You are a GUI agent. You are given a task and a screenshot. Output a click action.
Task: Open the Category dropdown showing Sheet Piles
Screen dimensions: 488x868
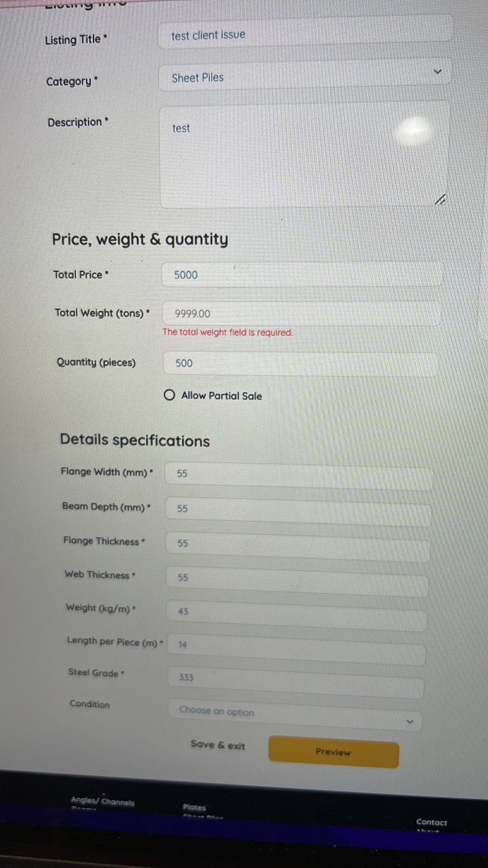click(x=305, y=76)
